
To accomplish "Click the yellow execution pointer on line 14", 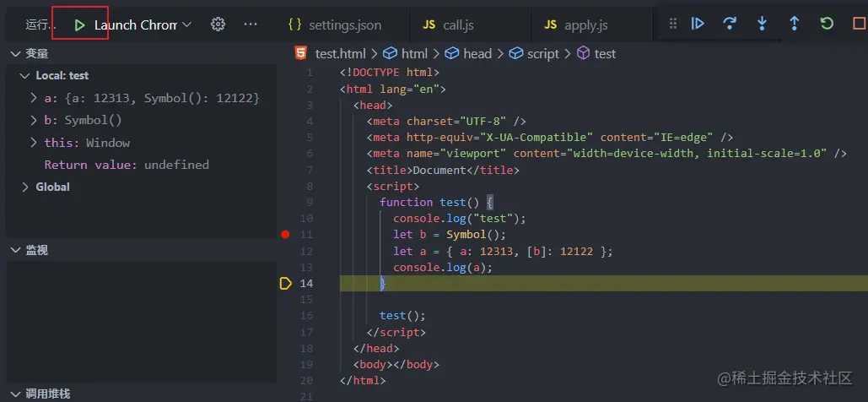I will pyautogui.click(x=285, y=284).
